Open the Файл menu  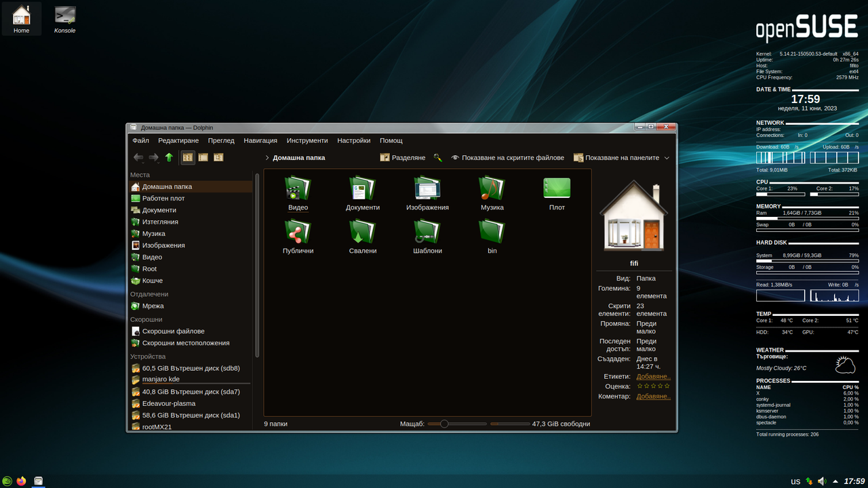141,140
